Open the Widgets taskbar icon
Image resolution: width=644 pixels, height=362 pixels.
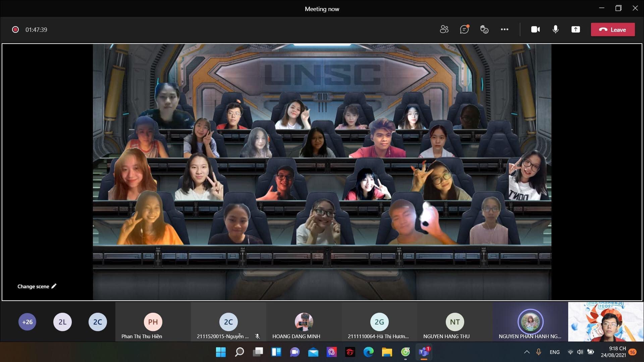(276, 352)
